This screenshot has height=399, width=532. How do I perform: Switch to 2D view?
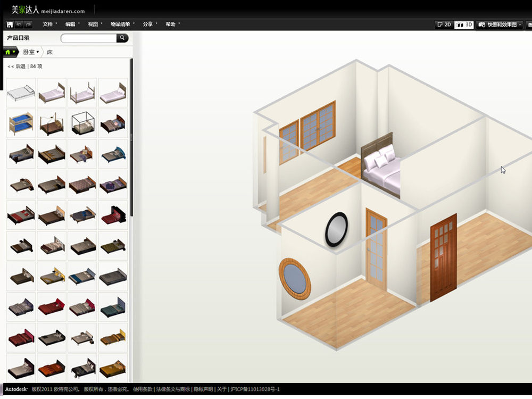click(444, 24)
